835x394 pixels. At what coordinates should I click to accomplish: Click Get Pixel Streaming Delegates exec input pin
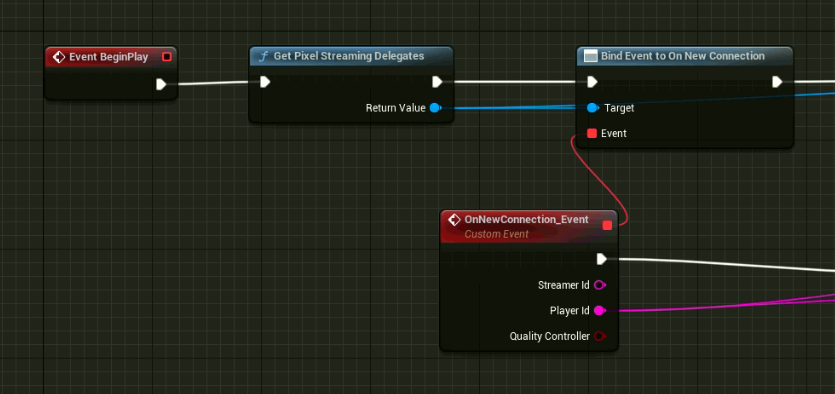(x=265, y=82)
